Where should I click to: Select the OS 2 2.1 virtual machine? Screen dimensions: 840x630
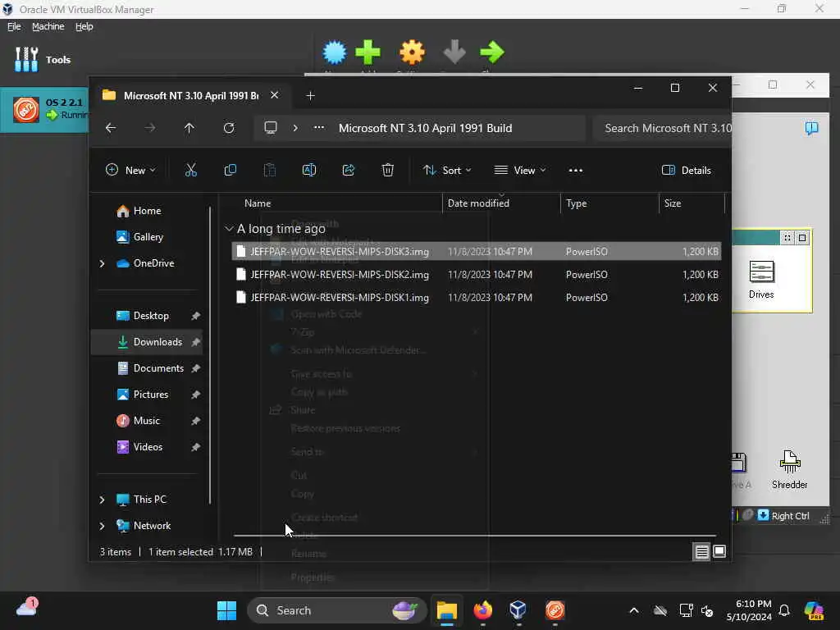point(45,109)
